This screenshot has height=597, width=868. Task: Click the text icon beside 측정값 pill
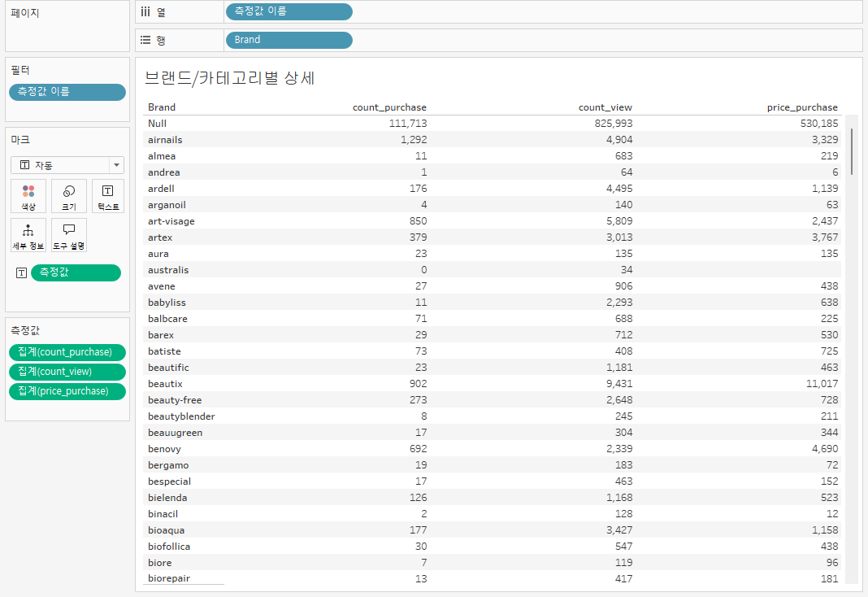pyautogui.click(x=22, y=273)
